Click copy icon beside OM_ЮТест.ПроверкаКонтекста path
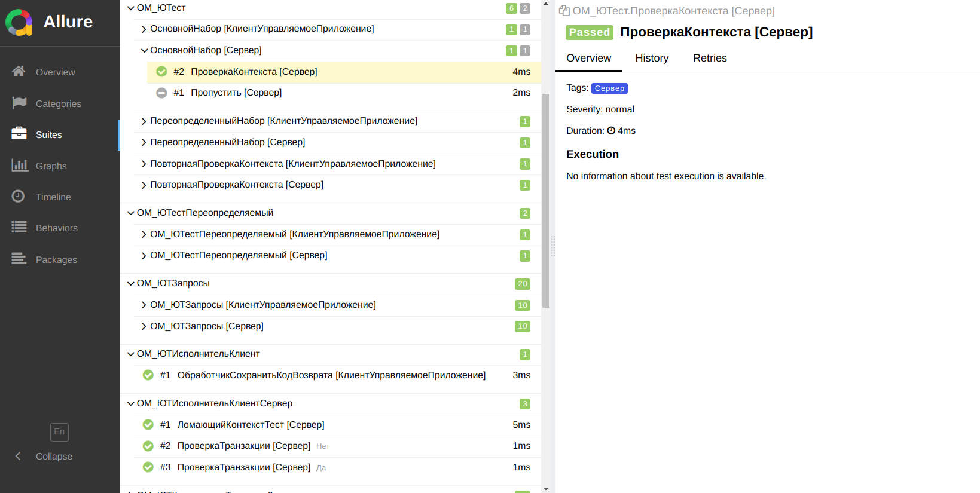This screenshot has width=980, height=493. coord(564,11)
